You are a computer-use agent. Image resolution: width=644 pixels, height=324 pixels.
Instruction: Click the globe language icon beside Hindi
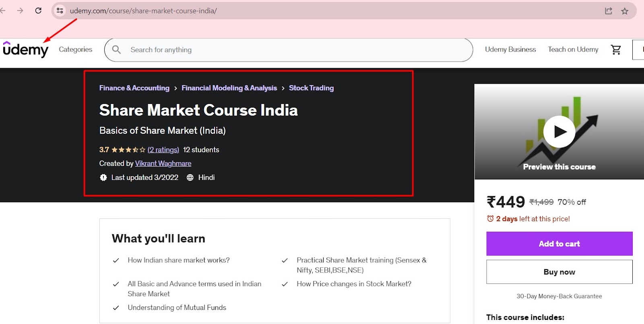(190, 177)
